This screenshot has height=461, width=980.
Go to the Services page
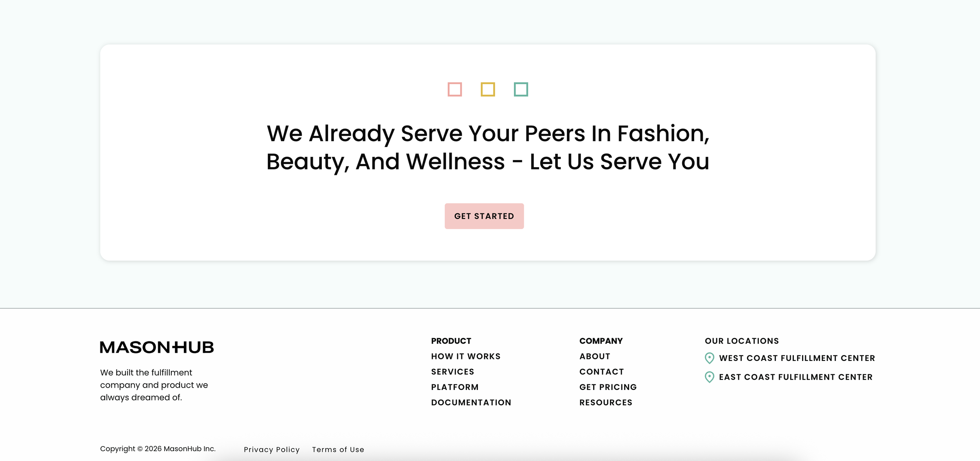pyautogui.click(x=452, y=372)
